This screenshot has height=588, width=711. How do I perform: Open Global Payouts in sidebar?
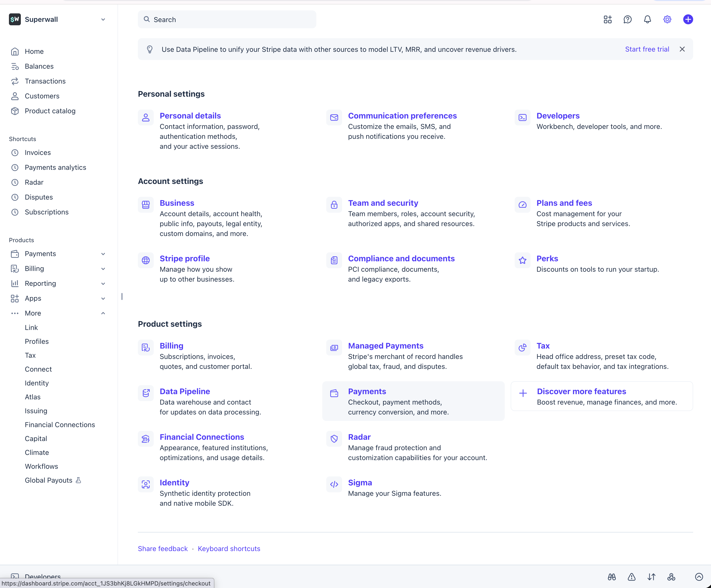pos(48,480)
